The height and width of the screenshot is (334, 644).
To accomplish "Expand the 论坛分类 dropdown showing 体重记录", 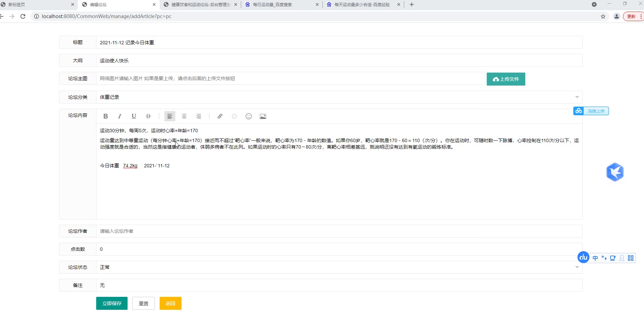I will tap(339, 97).
